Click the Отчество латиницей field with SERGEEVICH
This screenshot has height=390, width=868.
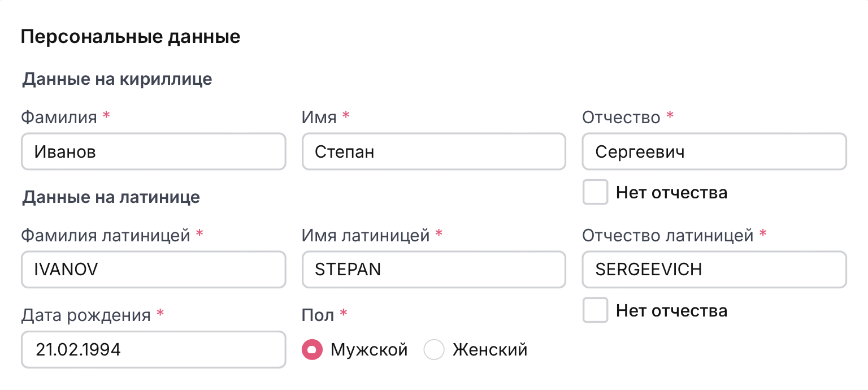pyautogui.click(x=714, y=270)
